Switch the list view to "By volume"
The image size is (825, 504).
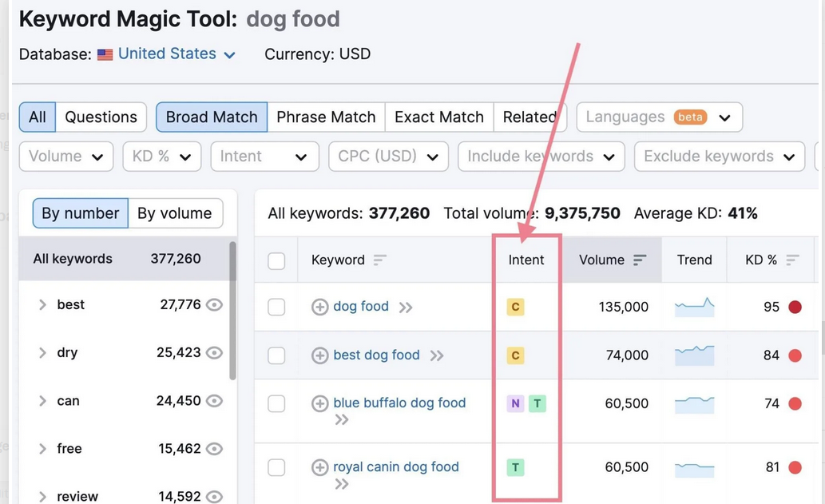(x=174, y=213)
